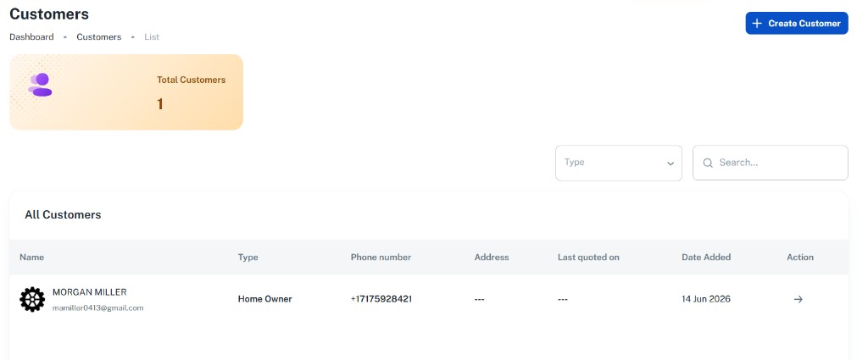Image resolution: width=868 pixels, height=360 pixels.
Task: Click the plus icon in Create Customer
Action: pyautogui.click(x=757, y=23)
